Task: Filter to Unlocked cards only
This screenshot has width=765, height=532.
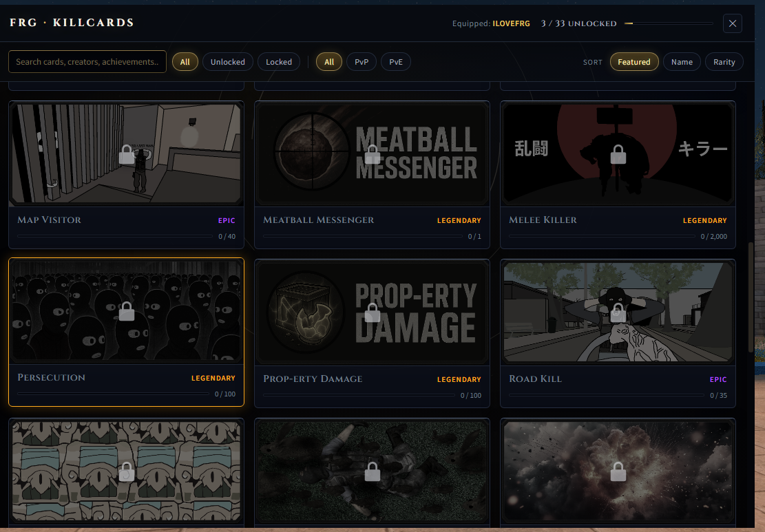Action: tap(228, 62)
